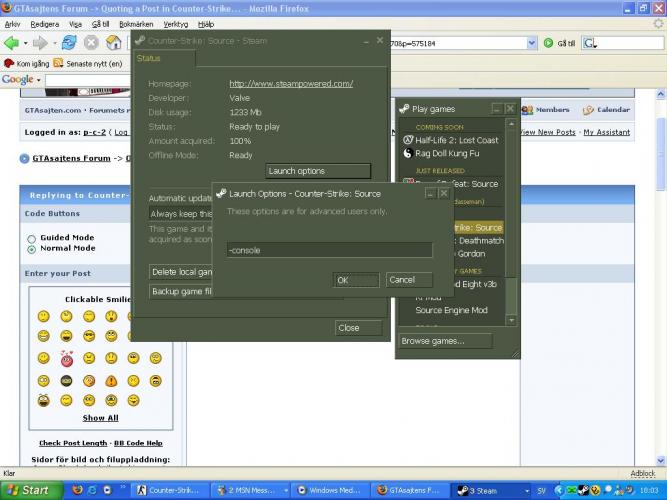The height and width of the screenshot is (500, 667).
Task: Insert the red heart-eyes smiley
Action: pos(66,358)
